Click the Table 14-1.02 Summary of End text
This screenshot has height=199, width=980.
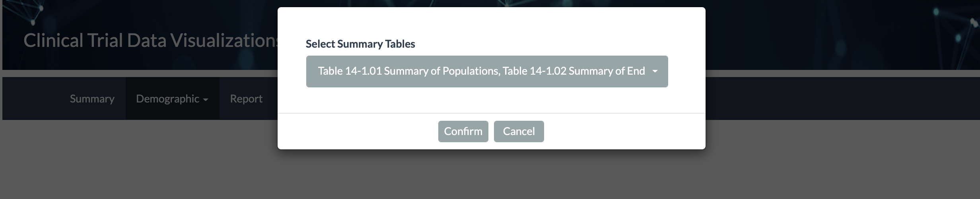(574, 71)
